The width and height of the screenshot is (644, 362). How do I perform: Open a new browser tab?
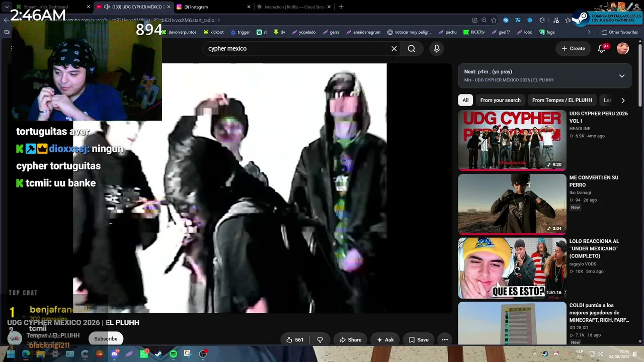point(341,7)
